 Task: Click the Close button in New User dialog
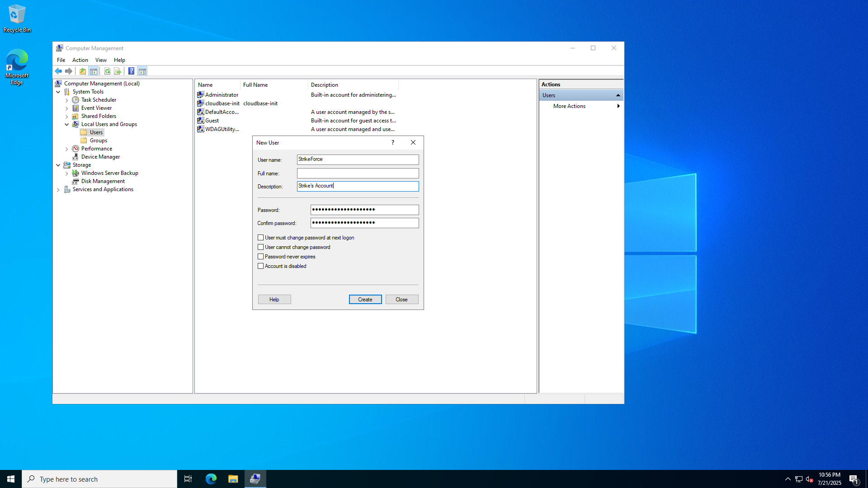pos(401,300)
